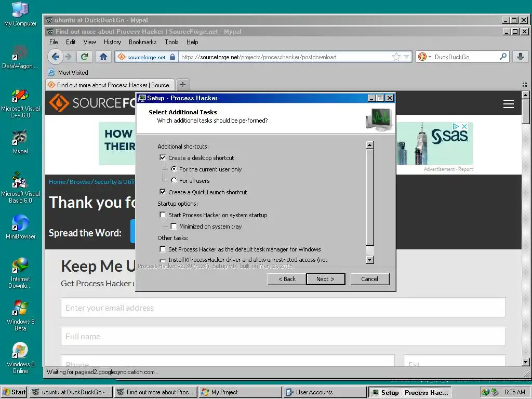
Task: Open the DataWagon desktop shortcut
Action: [x=20, y=57]
